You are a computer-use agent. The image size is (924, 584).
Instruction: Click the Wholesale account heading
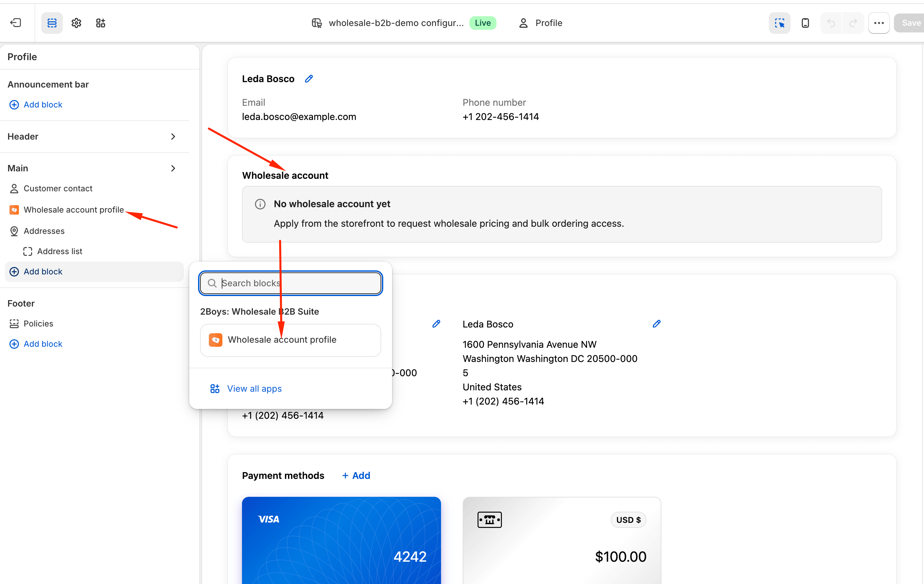285,176
